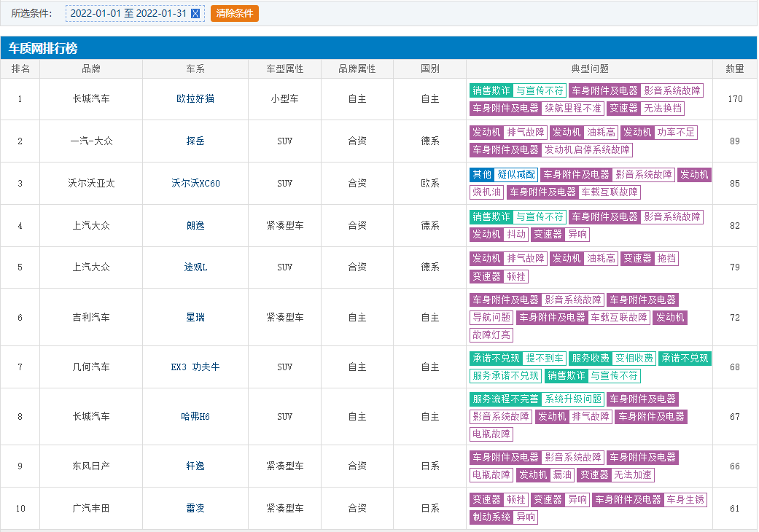Click the 续航里程不准 issue tag
This screenshot has height=532, width=759.
coord(574,109)
